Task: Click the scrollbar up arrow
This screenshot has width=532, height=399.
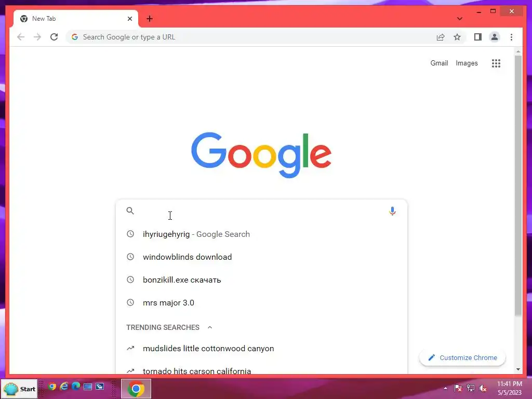Action: pos(518,51)
